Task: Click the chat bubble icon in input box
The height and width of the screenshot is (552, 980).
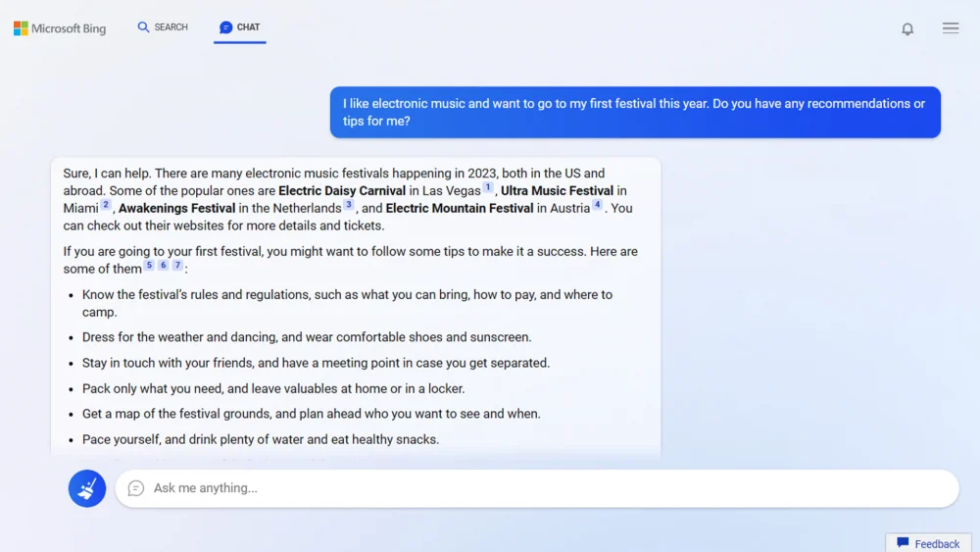Action: point(136,488)
